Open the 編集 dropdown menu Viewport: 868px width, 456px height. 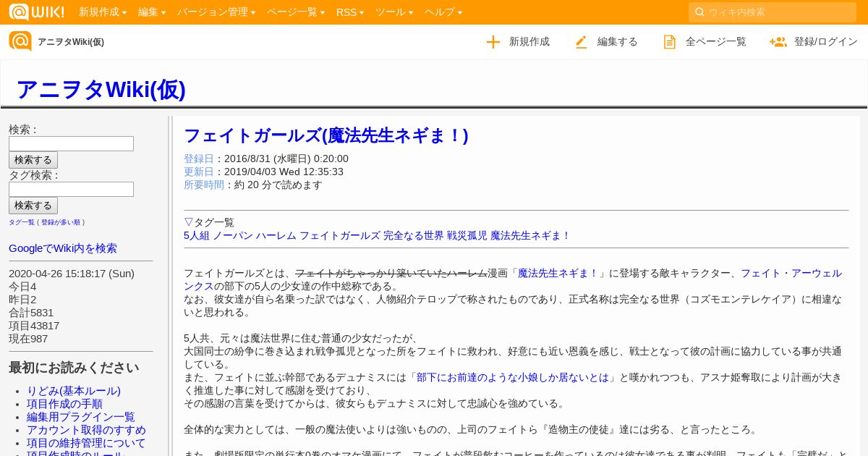pyautogui.click(x=152, y=12)
